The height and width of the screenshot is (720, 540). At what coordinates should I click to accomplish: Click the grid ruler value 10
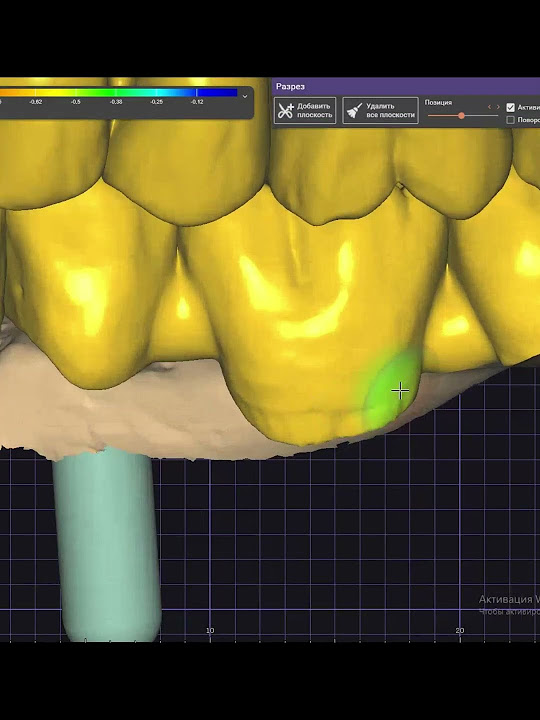click(x=210, y=630)
